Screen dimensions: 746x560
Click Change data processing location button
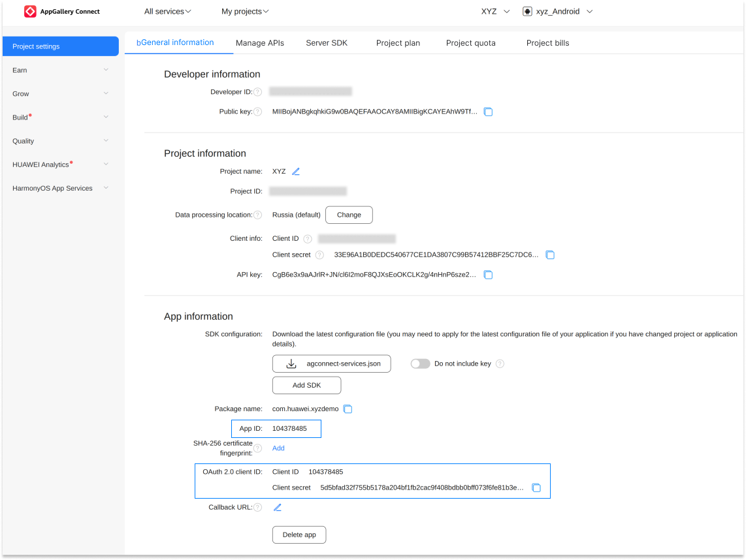(x=349, y=215)
